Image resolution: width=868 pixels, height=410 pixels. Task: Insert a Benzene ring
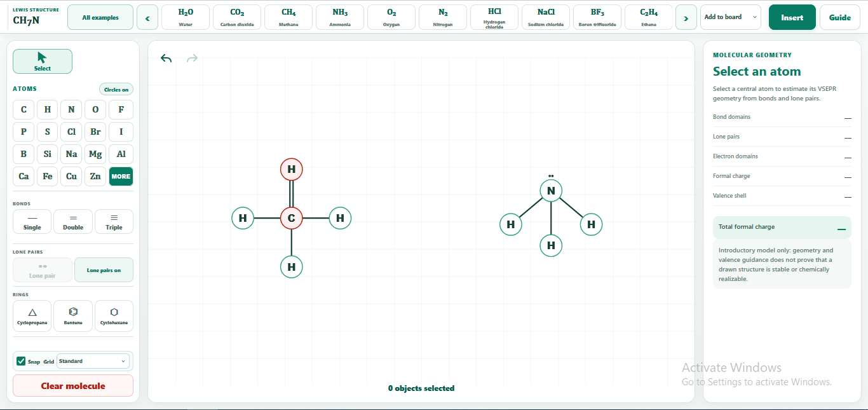click(x=73, y=316)
